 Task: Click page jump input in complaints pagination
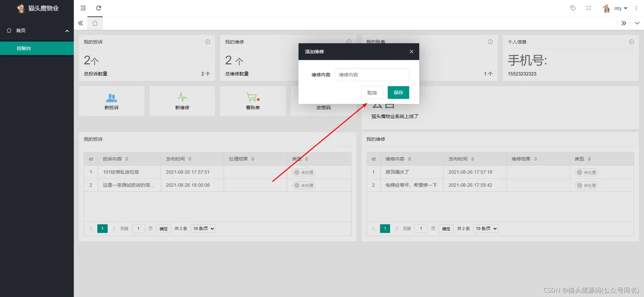tap(138, 228)
